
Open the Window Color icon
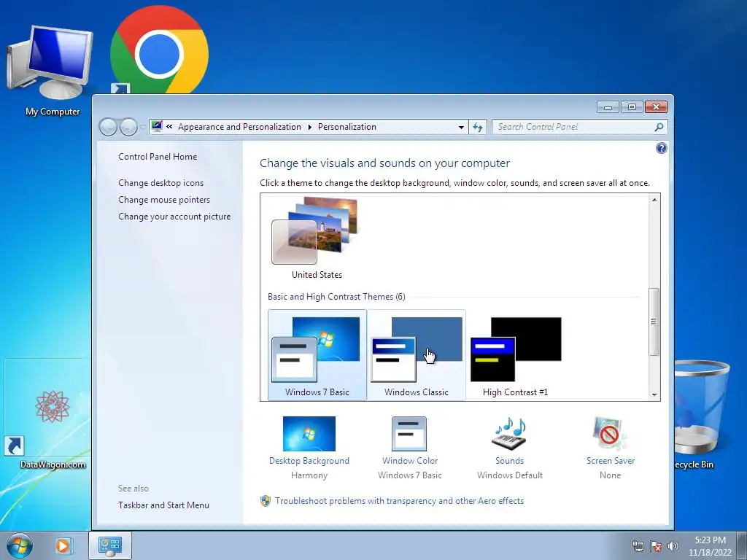click(409, 434)
